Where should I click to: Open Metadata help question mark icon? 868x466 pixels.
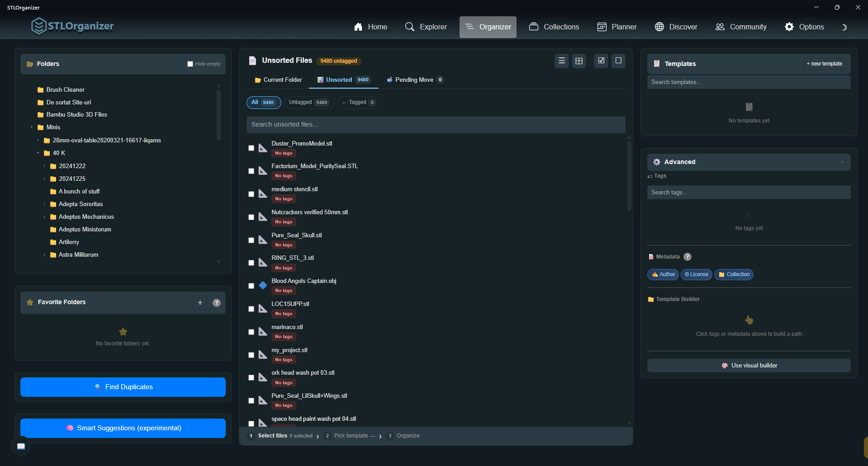tap(688, 257)
